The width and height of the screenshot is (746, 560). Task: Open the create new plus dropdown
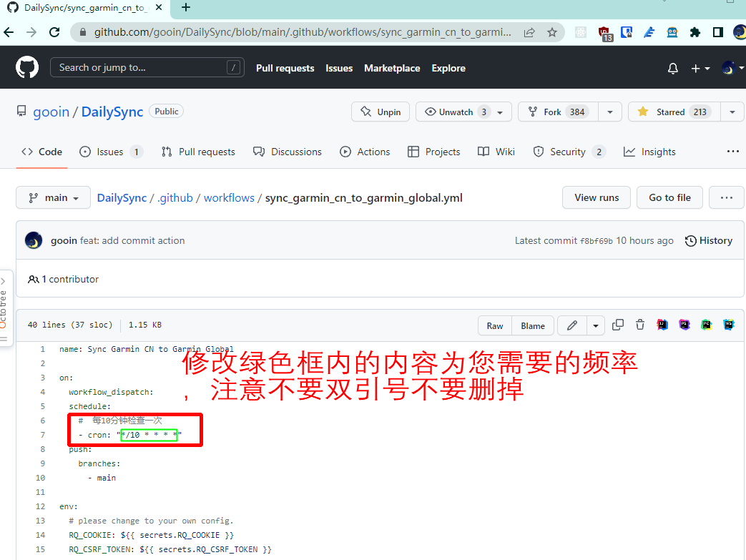click(700, 69)
